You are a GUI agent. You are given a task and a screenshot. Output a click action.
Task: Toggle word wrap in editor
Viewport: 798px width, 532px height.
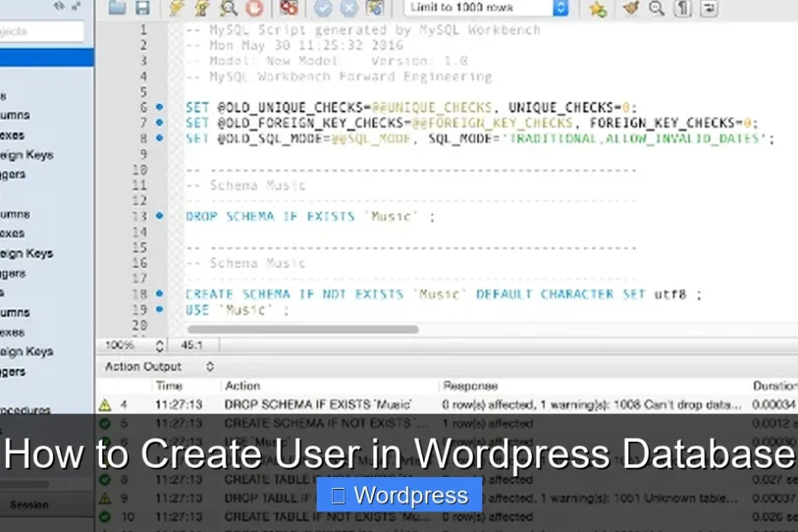coord(708,9)
